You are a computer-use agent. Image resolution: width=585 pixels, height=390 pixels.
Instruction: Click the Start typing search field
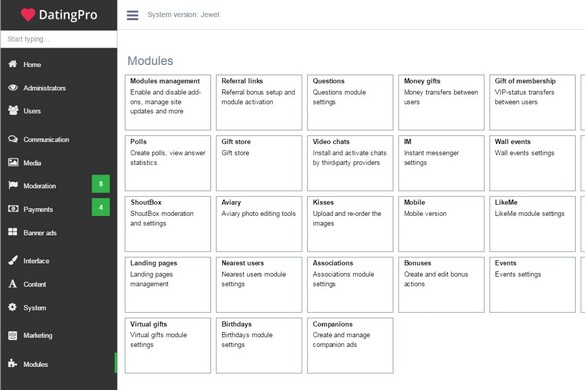point(59,39)
